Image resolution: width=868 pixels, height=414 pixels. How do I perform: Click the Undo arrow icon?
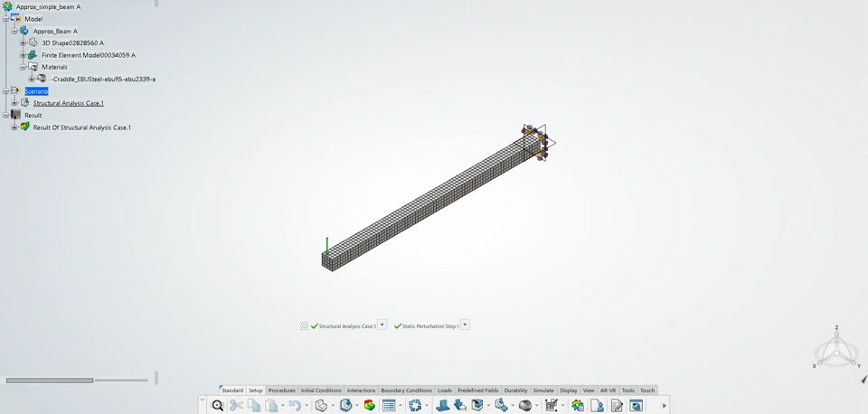coord(295,406)
